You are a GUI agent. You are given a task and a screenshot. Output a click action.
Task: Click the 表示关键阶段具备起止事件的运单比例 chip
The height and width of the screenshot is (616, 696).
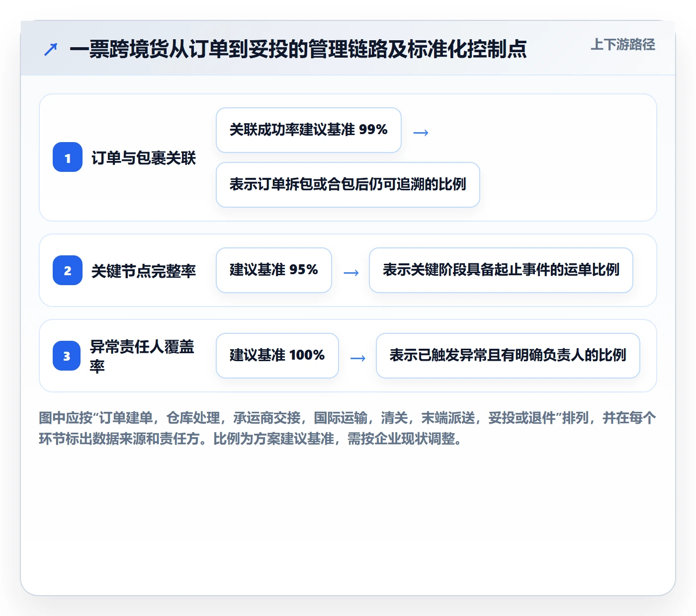(x=501, y=270)
